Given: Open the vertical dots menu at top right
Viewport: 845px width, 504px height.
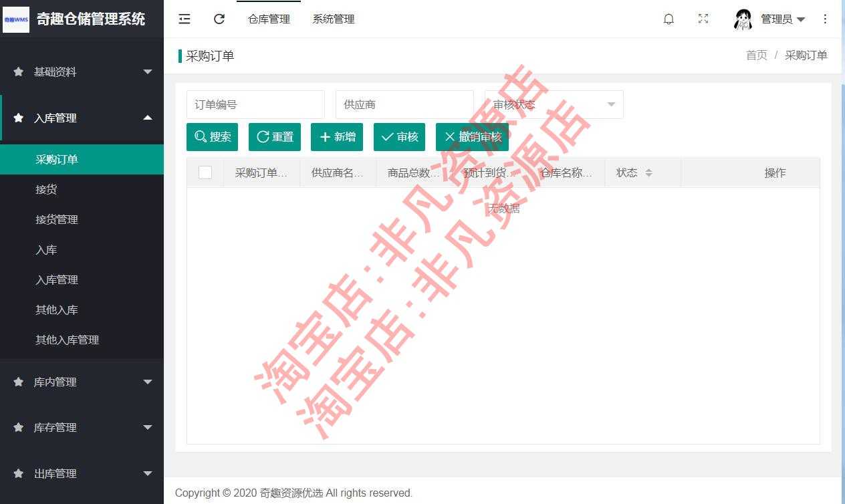Looking at the screenshot, I should (825, 19).
